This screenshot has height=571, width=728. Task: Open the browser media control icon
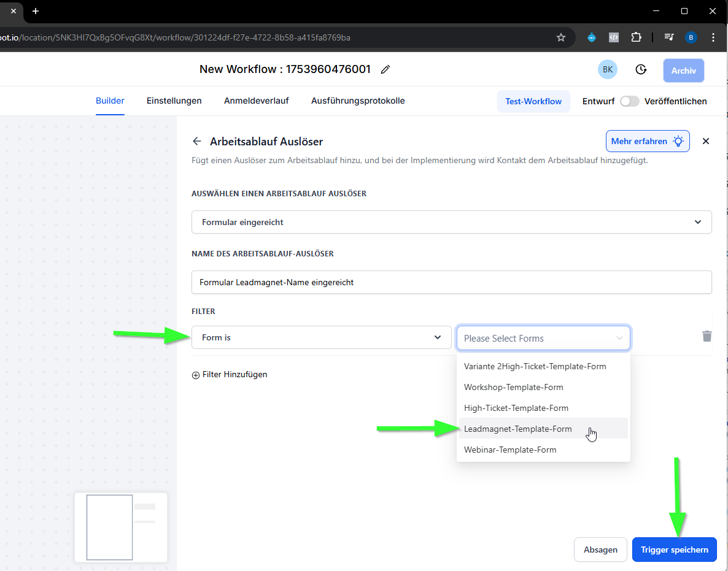click(x=669, y=37)
